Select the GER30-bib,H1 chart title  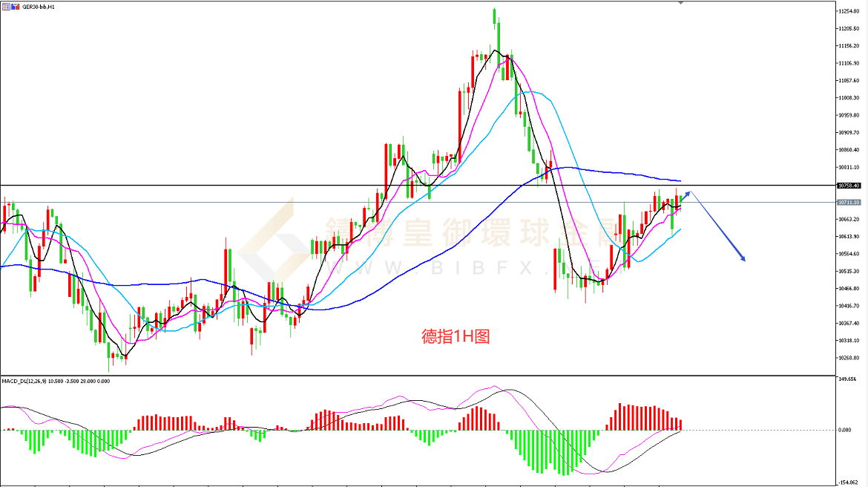(38, 7)
